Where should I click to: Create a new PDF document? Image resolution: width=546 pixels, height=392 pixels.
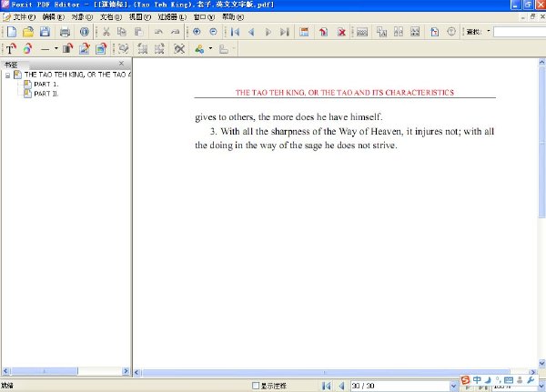pyautogui.click(x=12, y=32)
